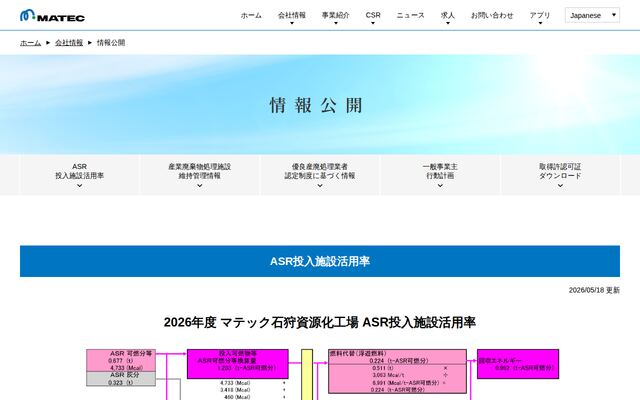This screenshot has height=400, width=640.
Task: Open the 求人 menu
Action: click(448, 16)
